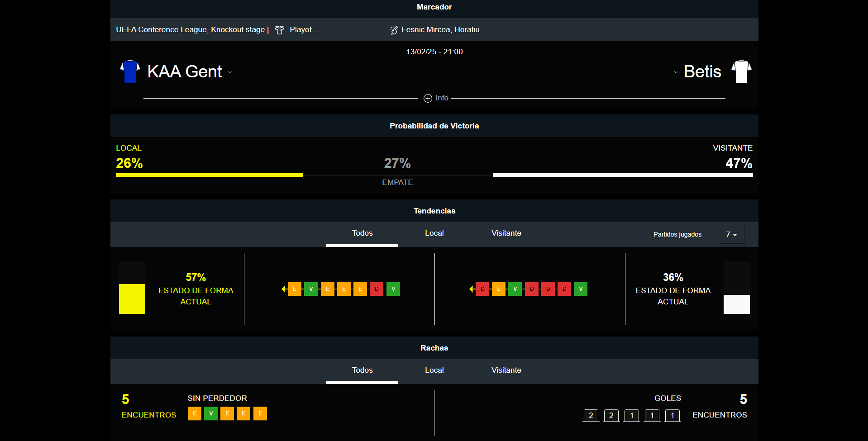This screenshot has height=441, width=868.
Task: Click the referee whistle icon
Action: [394, 30]
